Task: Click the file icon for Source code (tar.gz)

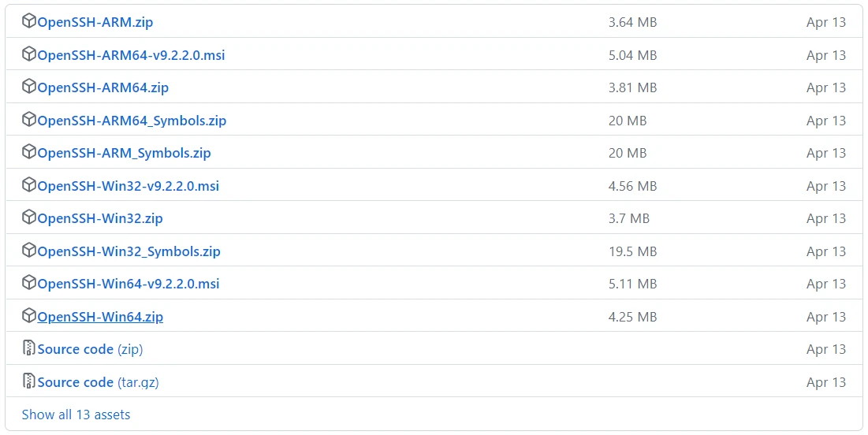Action: pos(29,382)
